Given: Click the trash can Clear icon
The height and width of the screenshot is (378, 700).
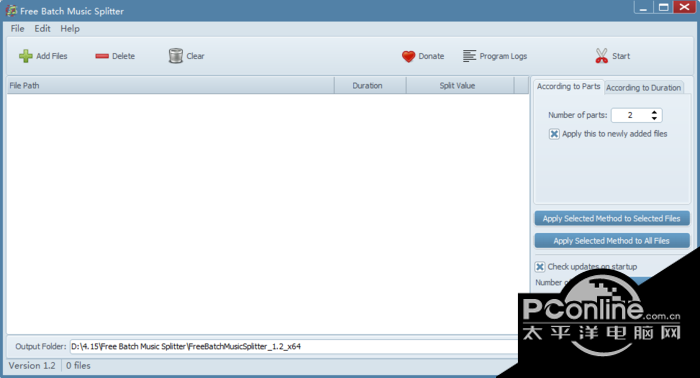Looking at the screenshot, I should (x=176, y=56).
